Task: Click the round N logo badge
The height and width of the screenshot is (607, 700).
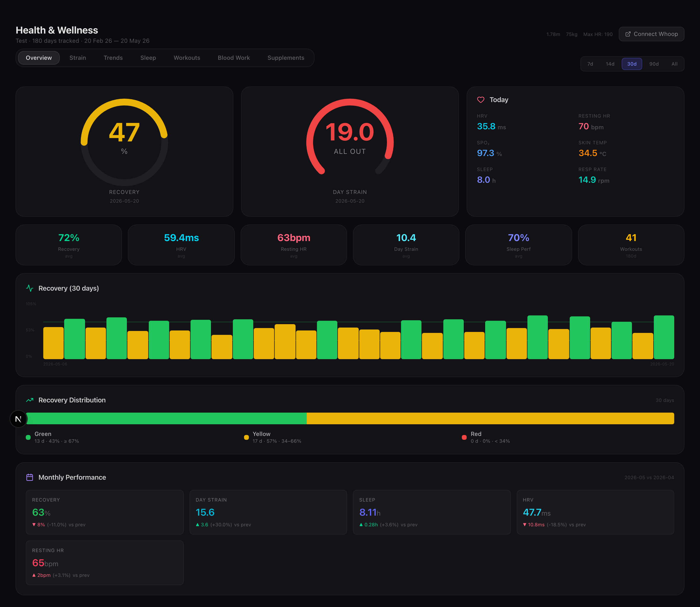Action: click(18, 419)
